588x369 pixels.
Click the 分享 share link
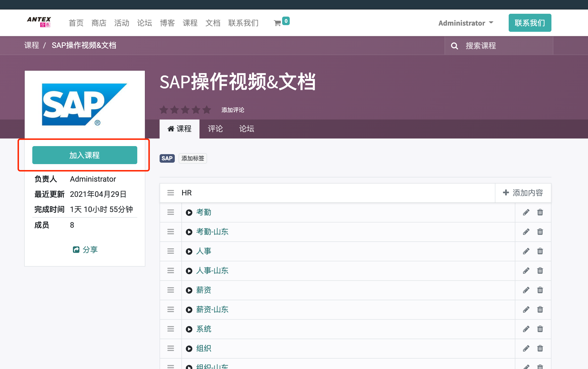pyautogui.click(x=85, y=250)
